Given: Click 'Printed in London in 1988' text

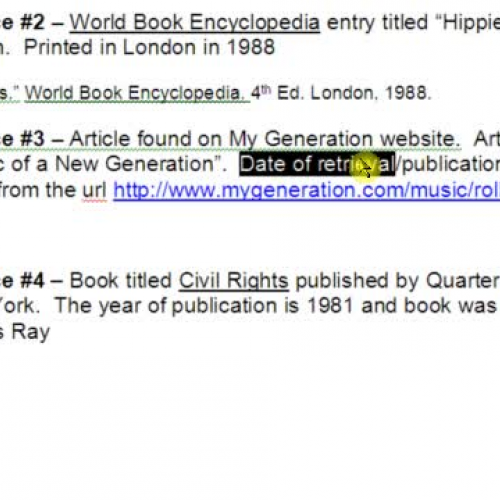Looking at the screenshot, I should [x=149, y=47].
